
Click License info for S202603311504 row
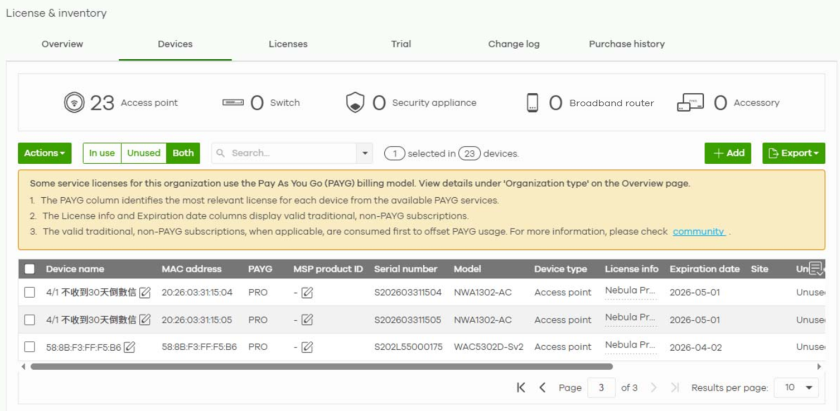[x=630, y=290]
